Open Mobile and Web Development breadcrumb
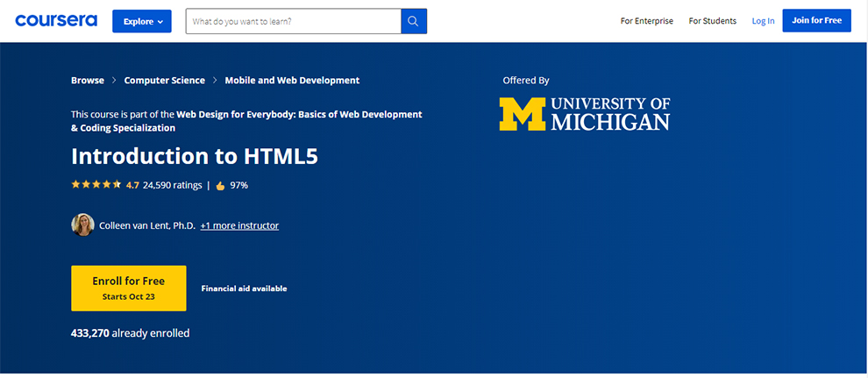 pyautogui.click(x=292, y=81)
